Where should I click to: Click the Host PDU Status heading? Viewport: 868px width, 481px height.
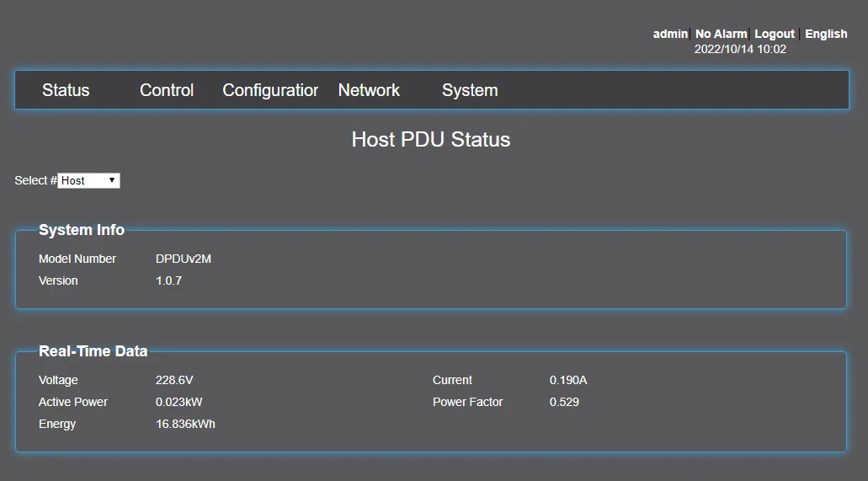tap(431, 139)
